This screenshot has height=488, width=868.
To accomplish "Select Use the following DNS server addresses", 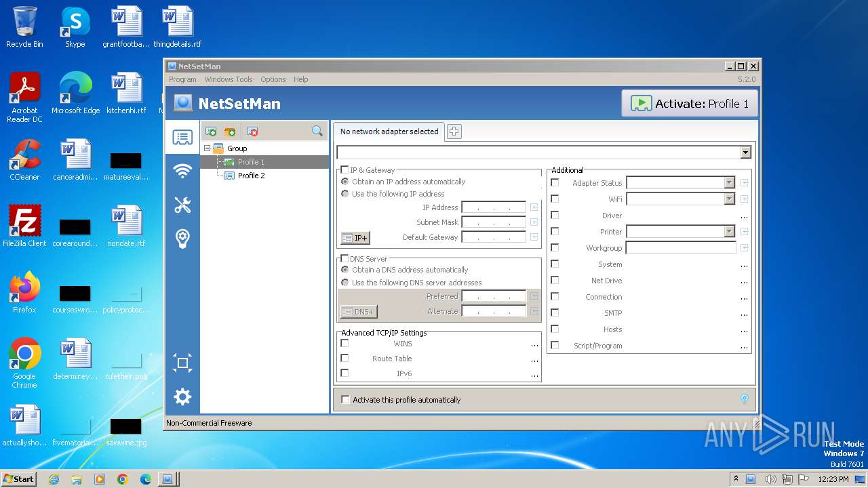I will point(344,283).
